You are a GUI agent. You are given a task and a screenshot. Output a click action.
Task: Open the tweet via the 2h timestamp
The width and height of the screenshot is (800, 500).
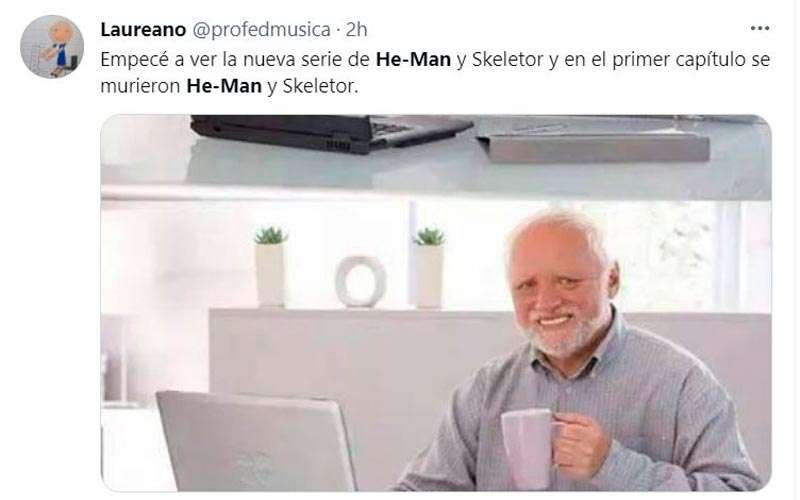356,30
